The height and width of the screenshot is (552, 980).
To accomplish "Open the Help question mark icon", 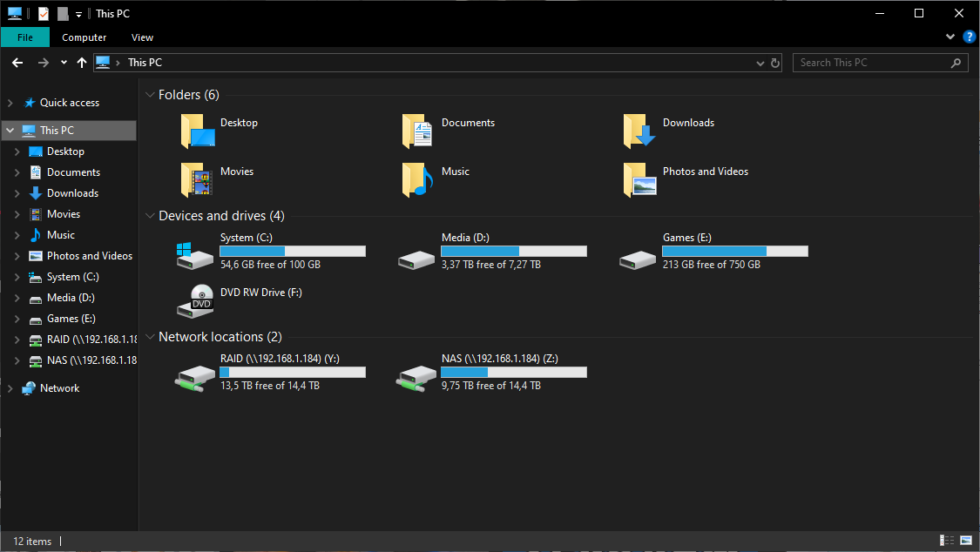I will coord(970,37).
